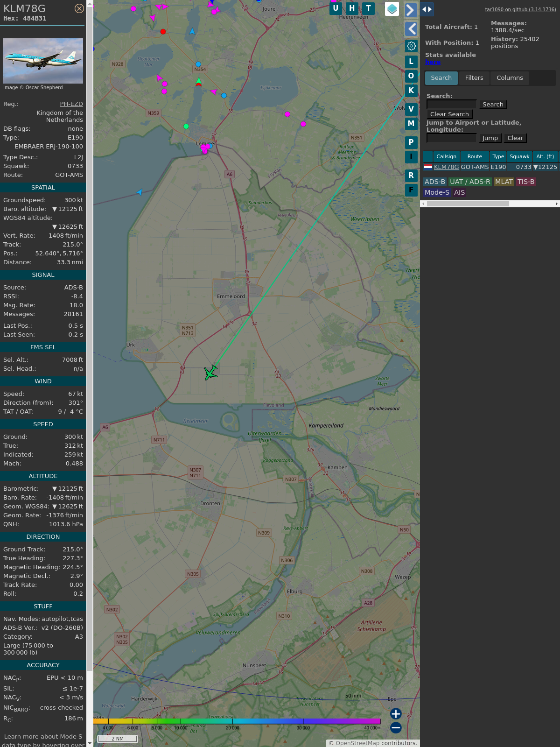This screenshot has height=747, width=560.
Task: Toggle the V map button
Action: pos(411,109)
